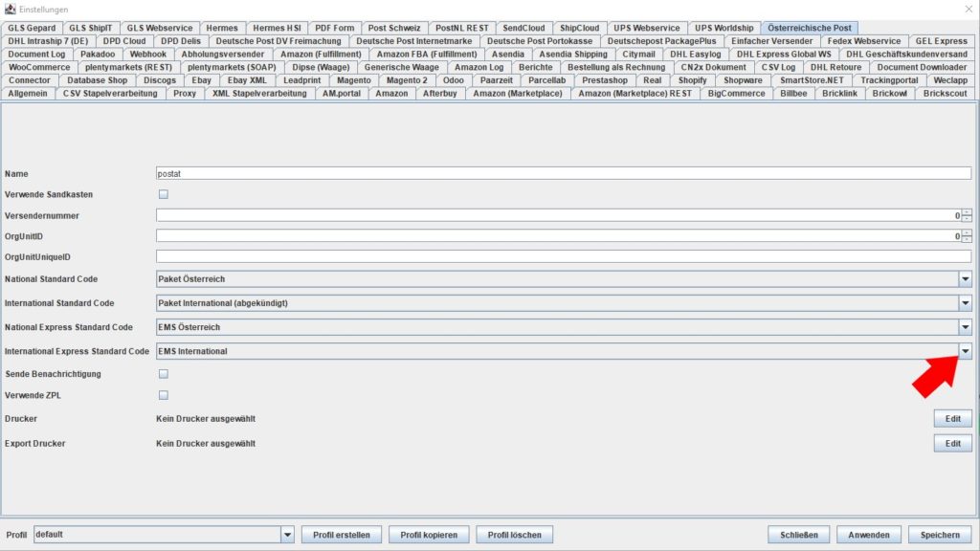This screenshot has height=551, width=980.
Task: Open the Trackingportal tab
Action: coord(889,80)
